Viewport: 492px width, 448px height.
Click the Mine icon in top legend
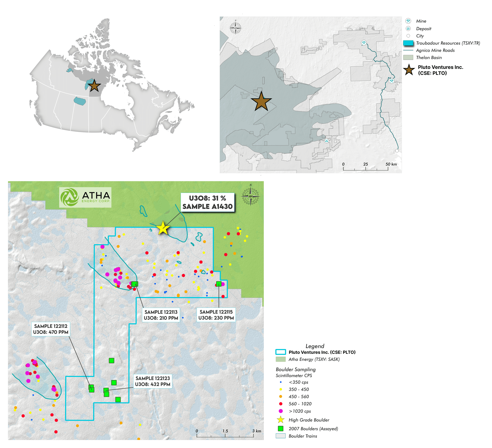[408, 21]
